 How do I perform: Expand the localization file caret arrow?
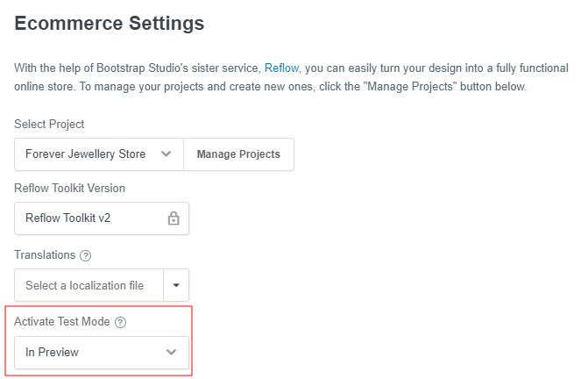coord(176,285)
